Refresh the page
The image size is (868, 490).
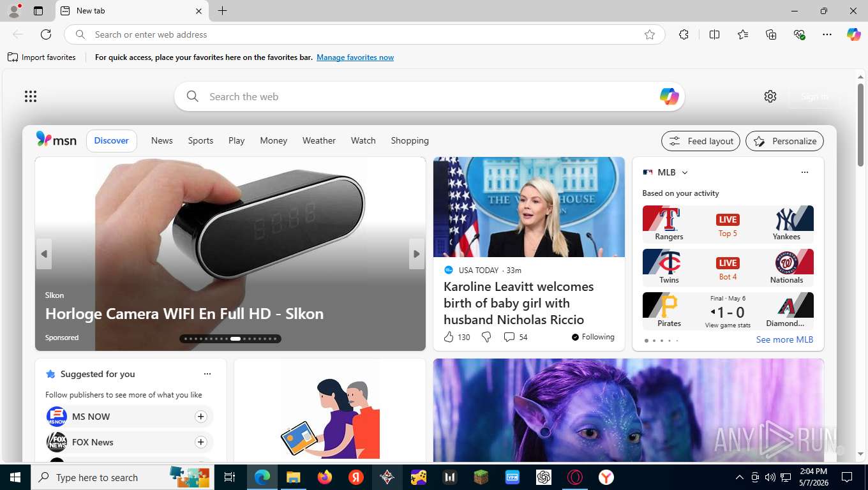click(x=46, y=34)
